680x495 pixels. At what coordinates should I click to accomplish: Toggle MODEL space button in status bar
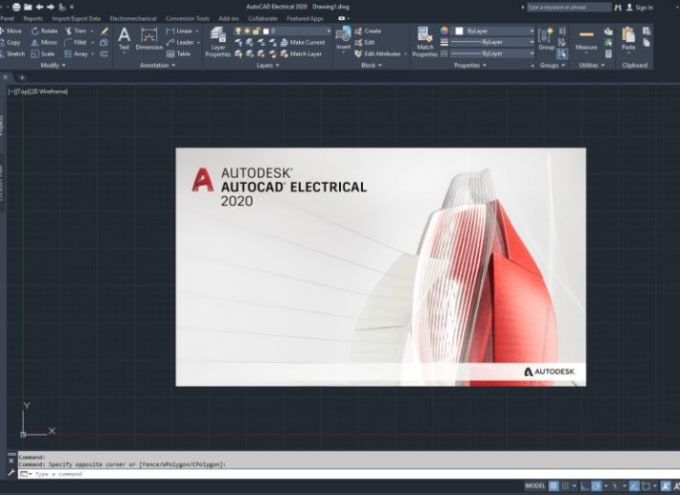pyautogui.click(x=535, y=486)
